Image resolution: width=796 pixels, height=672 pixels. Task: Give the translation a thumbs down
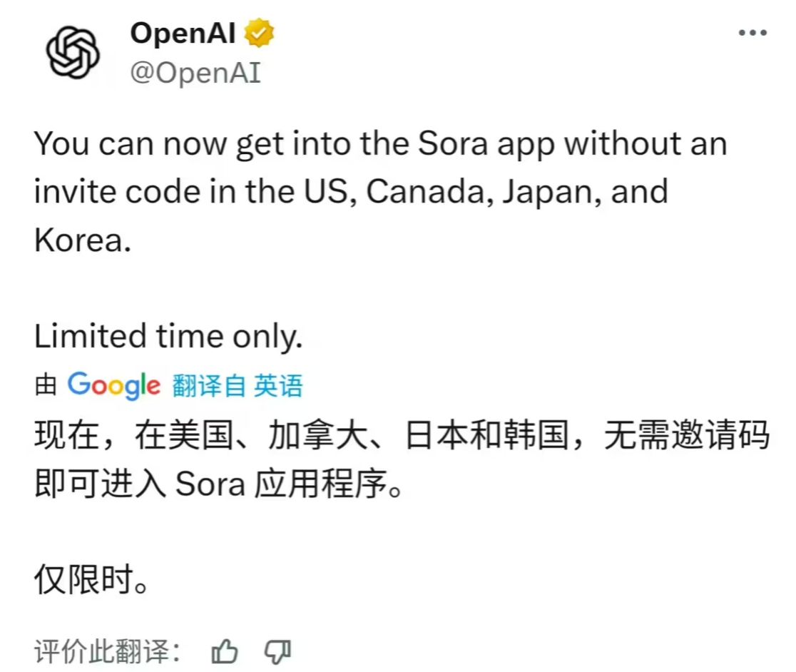(280, 653)
